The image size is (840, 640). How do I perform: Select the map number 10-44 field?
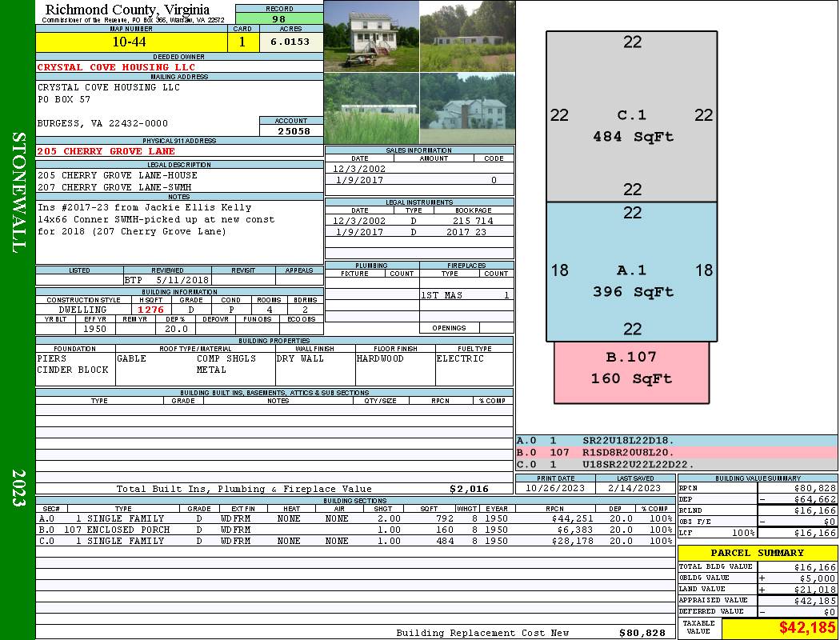coord(131,42)
